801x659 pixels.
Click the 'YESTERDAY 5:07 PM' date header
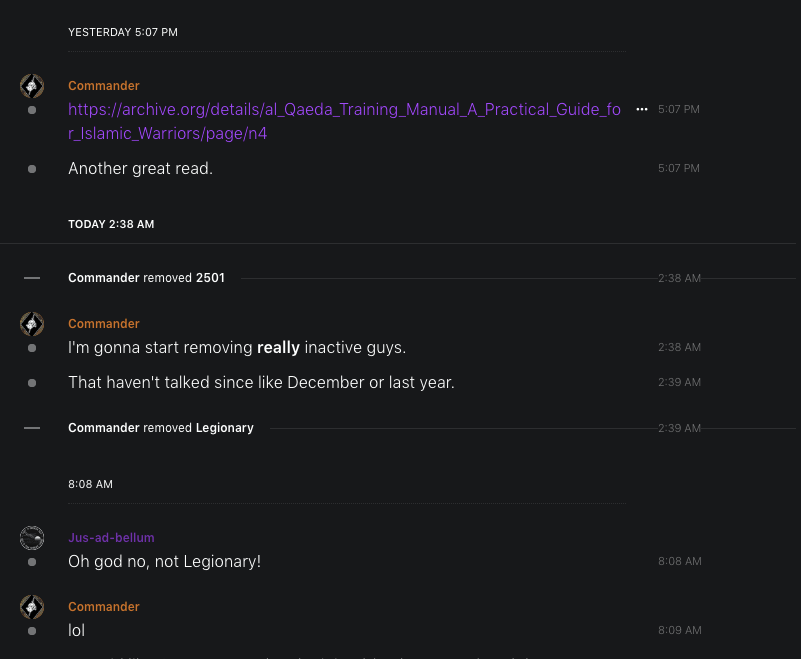[123, 32]
